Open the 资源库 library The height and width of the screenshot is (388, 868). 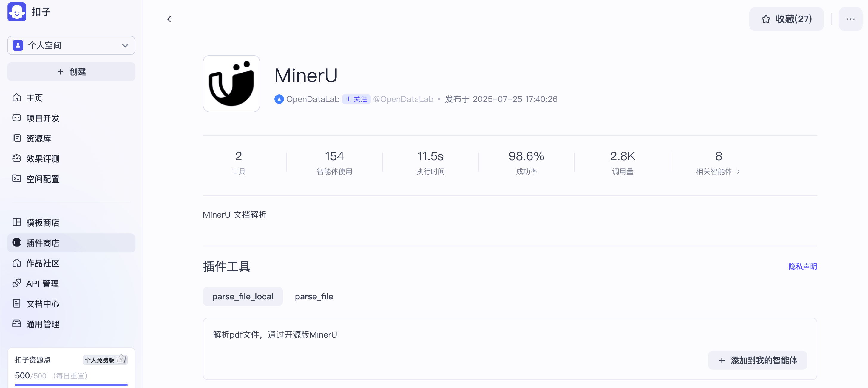[38, 138]
